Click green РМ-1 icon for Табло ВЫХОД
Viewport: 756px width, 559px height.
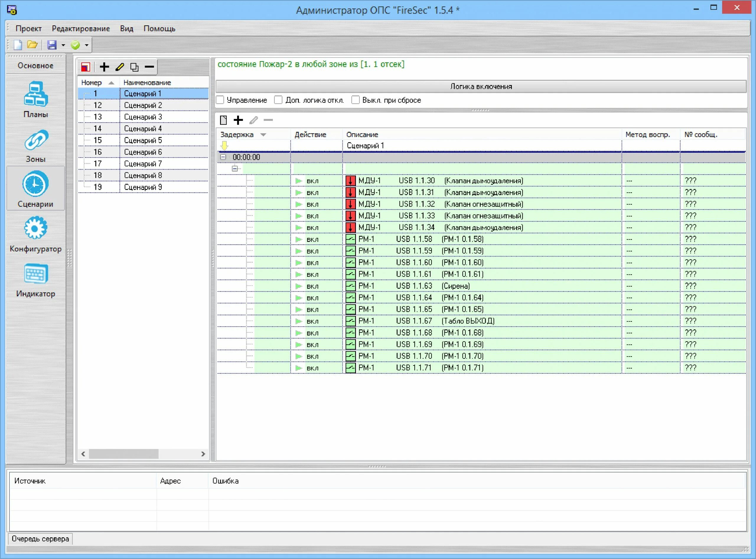tap(351, 321)
